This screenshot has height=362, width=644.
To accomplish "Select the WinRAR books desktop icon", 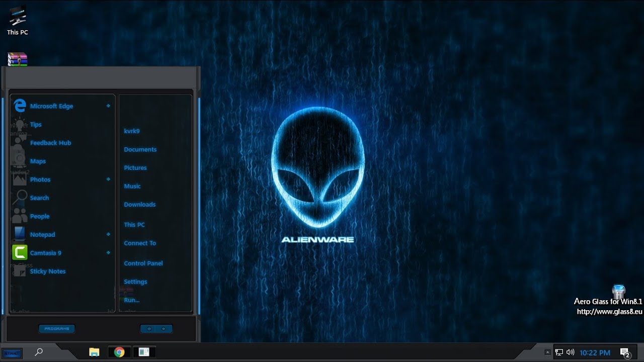I will pos(18,59).
